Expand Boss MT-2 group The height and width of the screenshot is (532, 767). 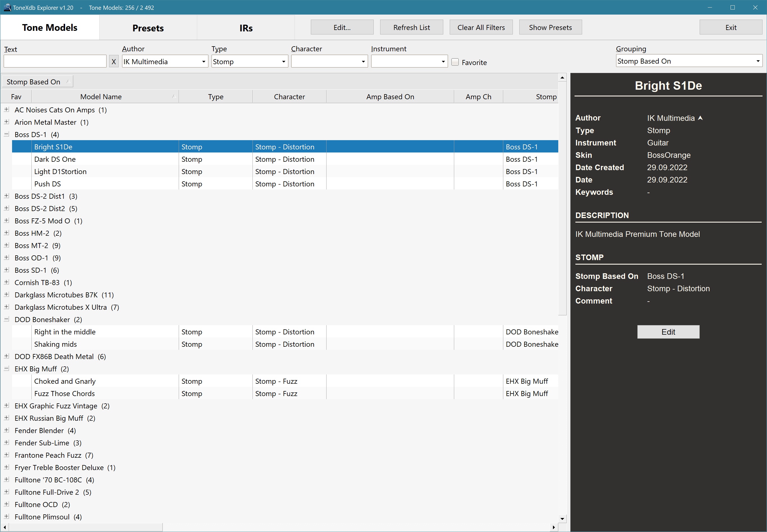click(x=6, y=245)
